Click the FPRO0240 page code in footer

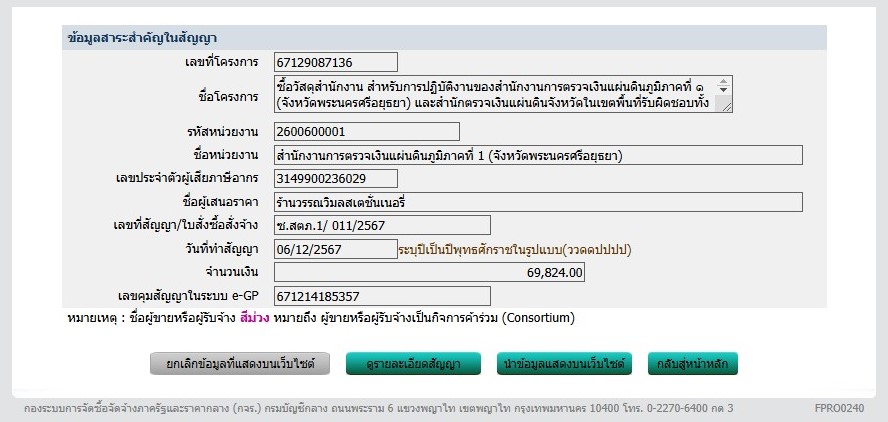(x=838, y=408)
